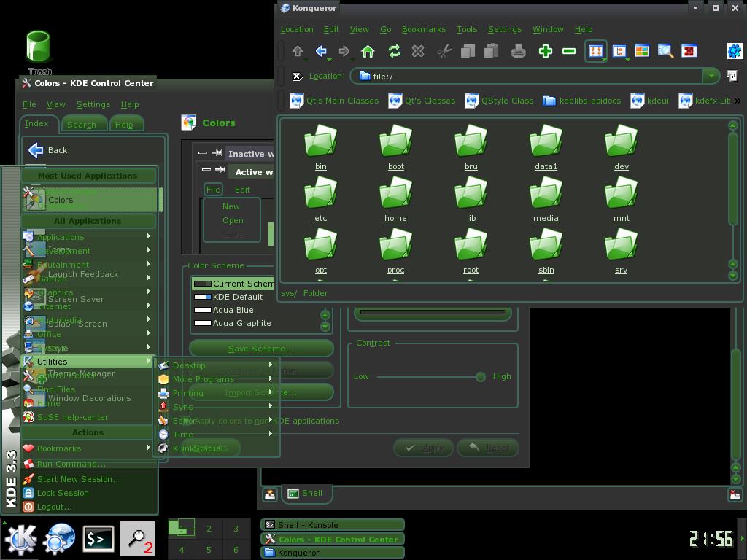Switch to virtual desktop 5 in the pager
Screen dimensions: 747x560
coord(209,550)
